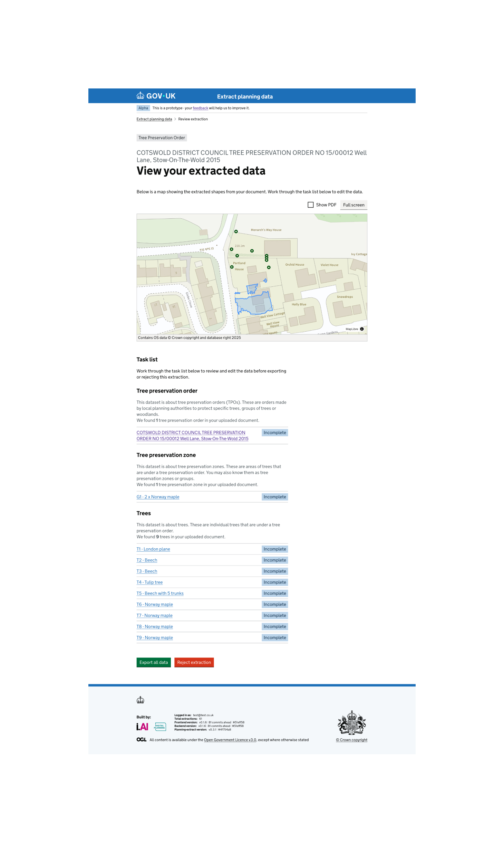This screenshot has width=504, height=843.
Task: Open the Crown copyright link
Action: (x=351, y=740)
